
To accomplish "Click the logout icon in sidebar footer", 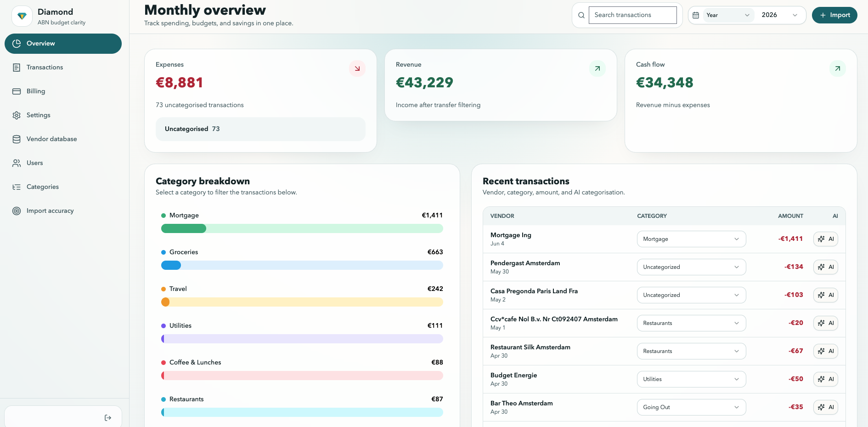I will [x=108, y=418].
